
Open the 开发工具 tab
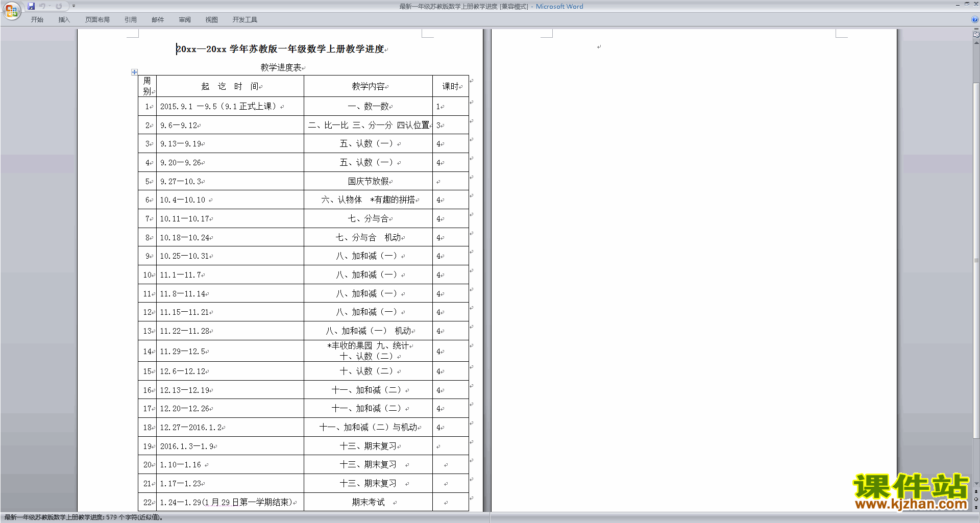[x=244, y=19]
